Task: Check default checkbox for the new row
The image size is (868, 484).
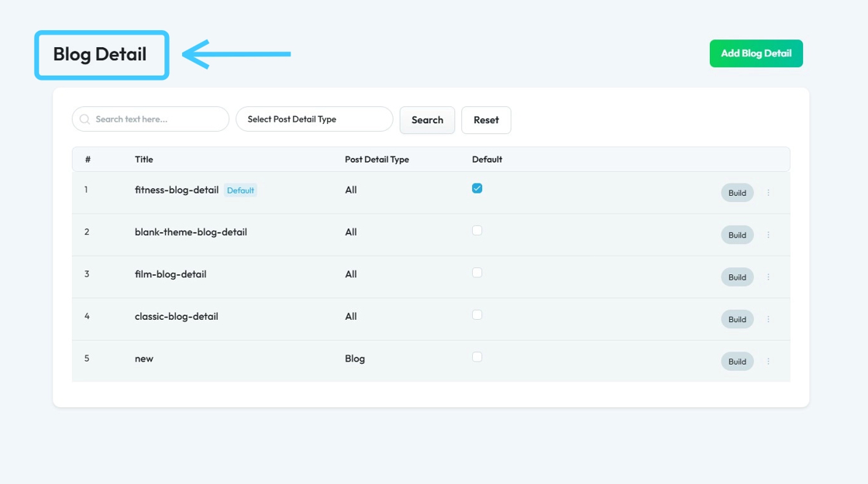Action: tap(477, 357)
